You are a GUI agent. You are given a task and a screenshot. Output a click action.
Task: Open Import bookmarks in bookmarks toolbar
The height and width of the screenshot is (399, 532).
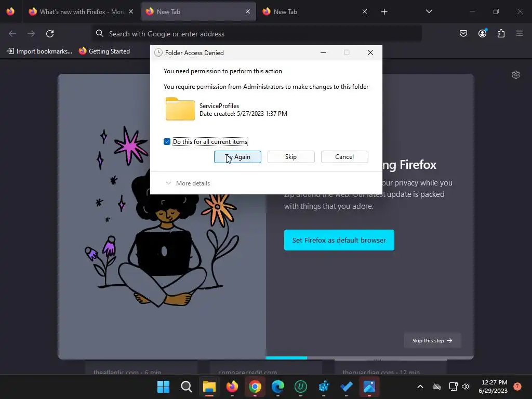coord(39,51)
